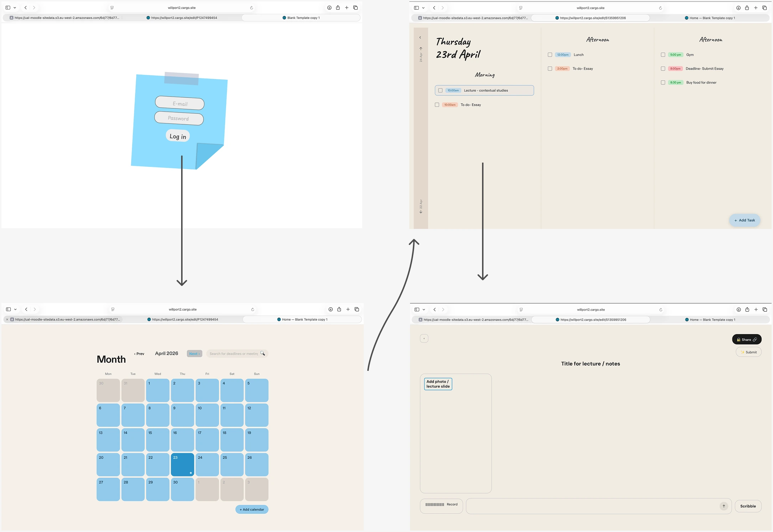Click reload icon in the login page window
Screen dimensions: 773x532
[x=251, y=8]
